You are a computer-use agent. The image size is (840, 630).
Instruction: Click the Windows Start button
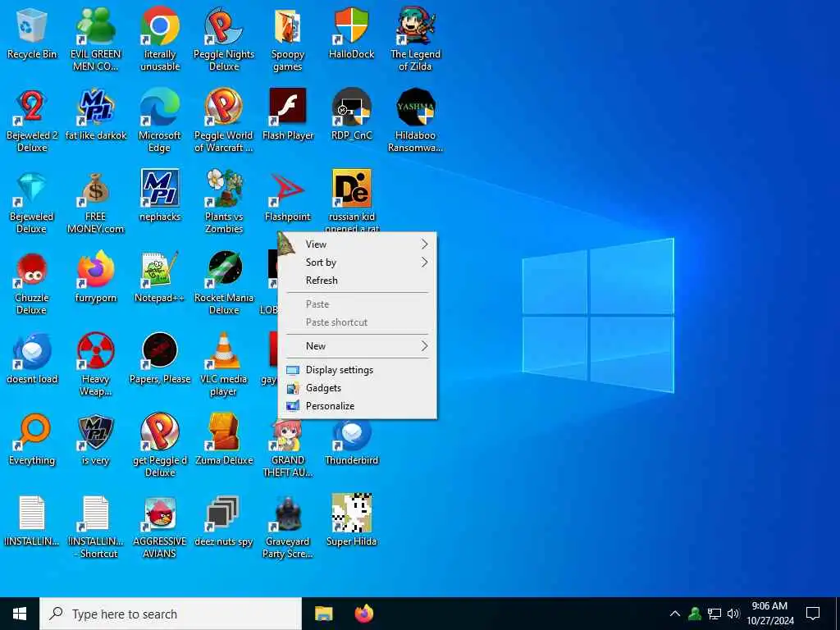click(x=20, y=614)
